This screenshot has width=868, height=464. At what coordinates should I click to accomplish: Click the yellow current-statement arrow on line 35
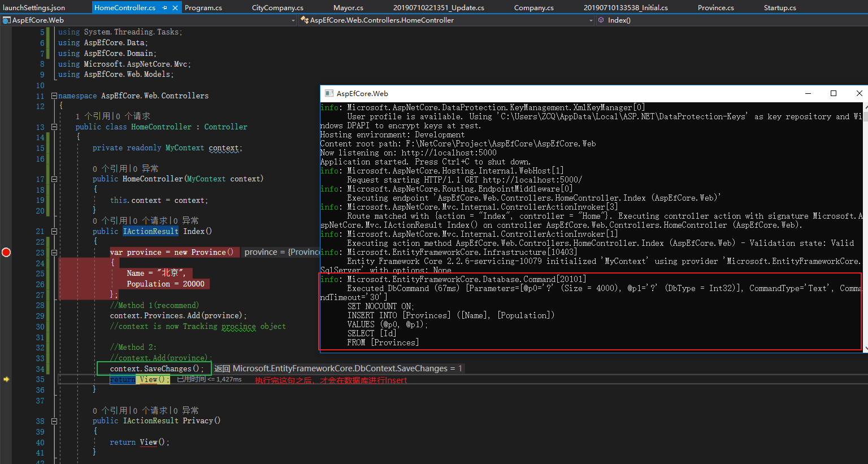6,379
